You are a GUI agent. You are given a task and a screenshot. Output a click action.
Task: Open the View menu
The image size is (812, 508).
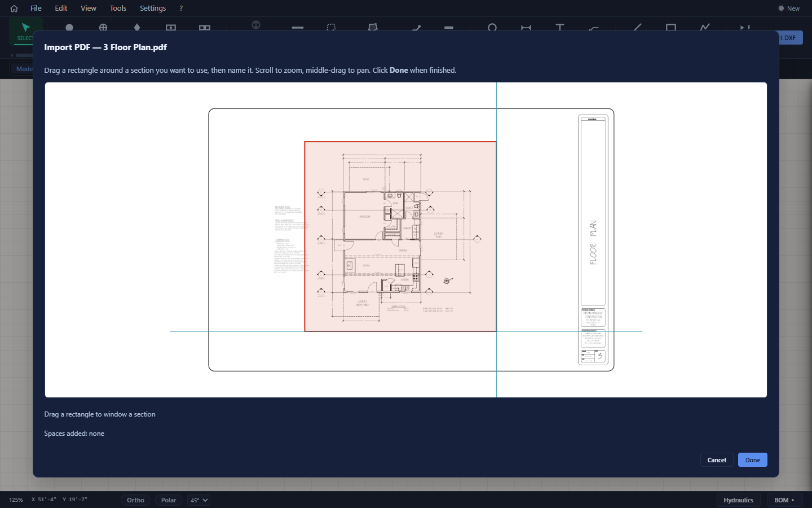[89, 8]
